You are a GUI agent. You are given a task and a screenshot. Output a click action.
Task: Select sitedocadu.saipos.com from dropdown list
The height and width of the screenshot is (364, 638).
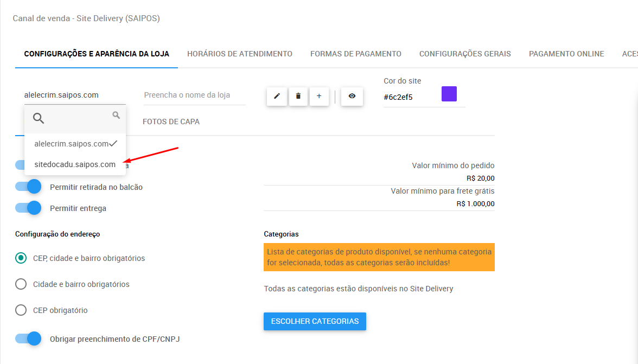(x=75, y=164)
